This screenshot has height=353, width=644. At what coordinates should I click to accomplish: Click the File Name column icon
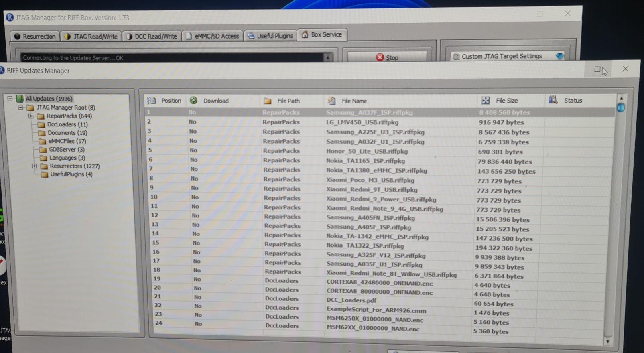332,101
